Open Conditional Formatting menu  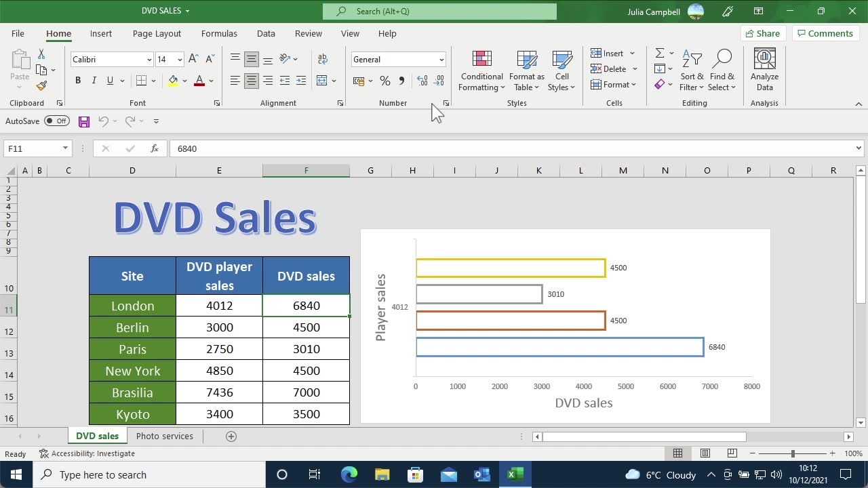(x=481, y=71)
